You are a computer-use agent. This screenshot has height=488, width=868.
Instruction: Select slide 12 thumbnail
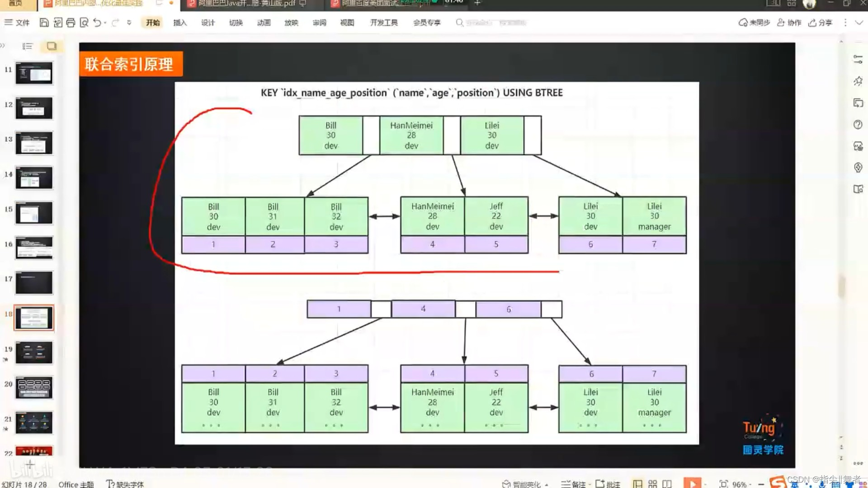pyautogui.click(x=34, y=108)
